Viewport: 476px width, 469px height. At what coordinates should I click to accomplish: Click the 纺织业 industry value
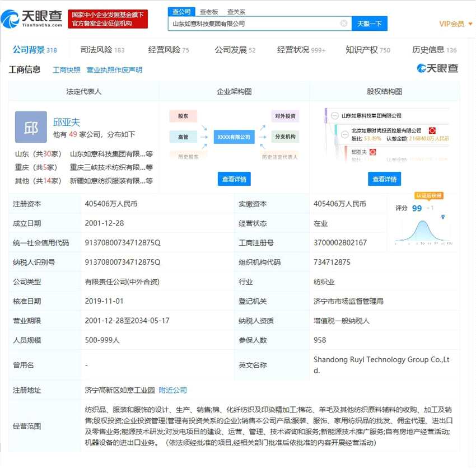pyautogui.click(x=324, y=282)
